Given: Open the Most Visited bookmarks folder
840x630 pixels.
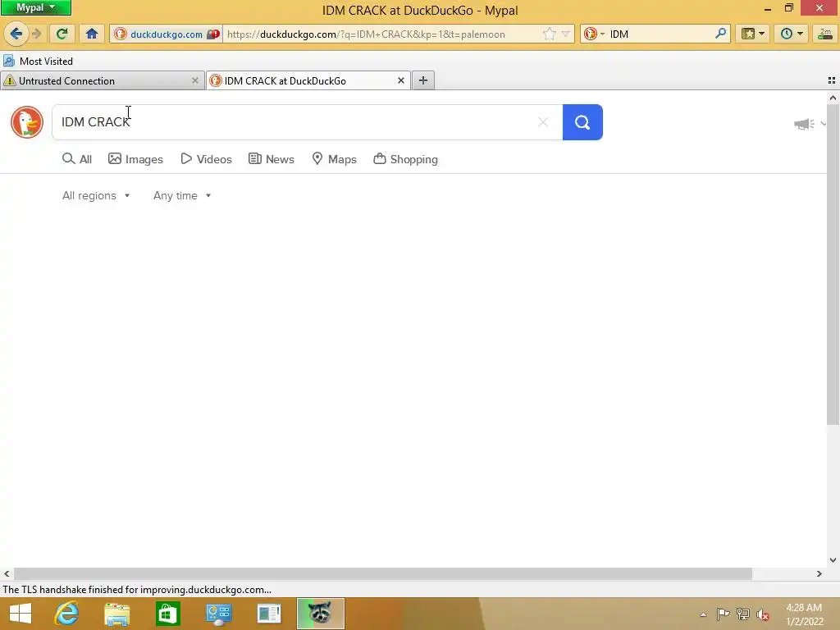Looking at the screenshot, I should coord(38,61).
